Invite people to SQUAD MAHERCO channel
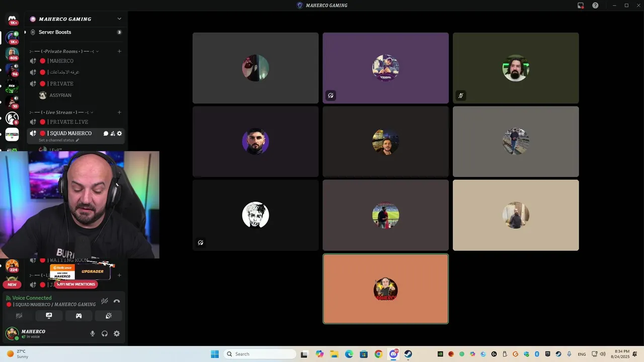644x362 pixels. [113, 133]
